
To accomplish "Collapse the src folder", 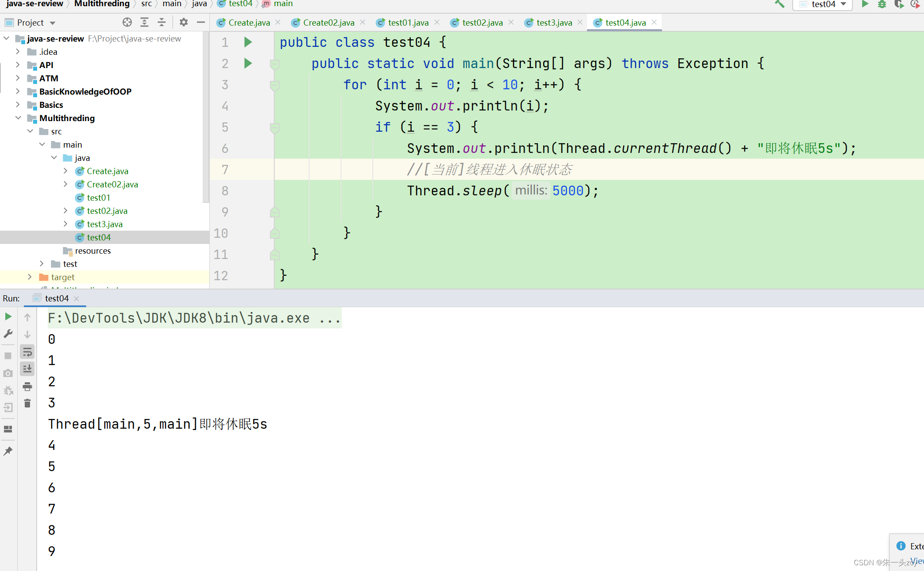I will click(30, 131).
